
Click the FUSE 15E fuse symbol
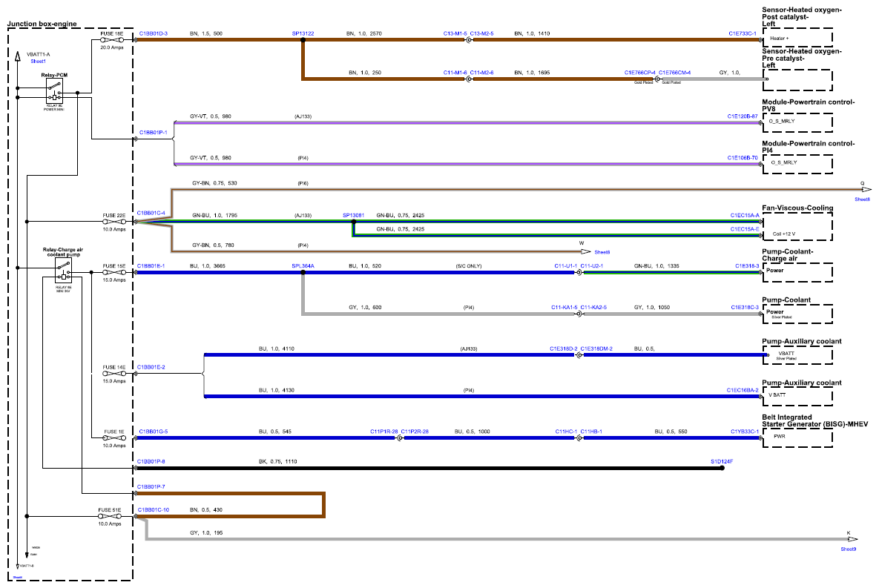pyautogui.click(x=113, y=272)
